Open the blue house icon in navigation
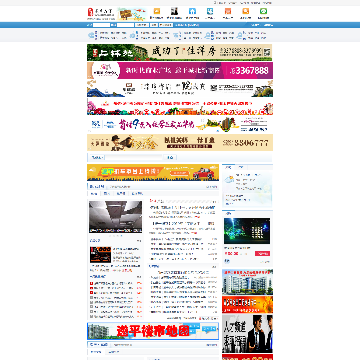360x360 pixels. [x=192, y=11]
